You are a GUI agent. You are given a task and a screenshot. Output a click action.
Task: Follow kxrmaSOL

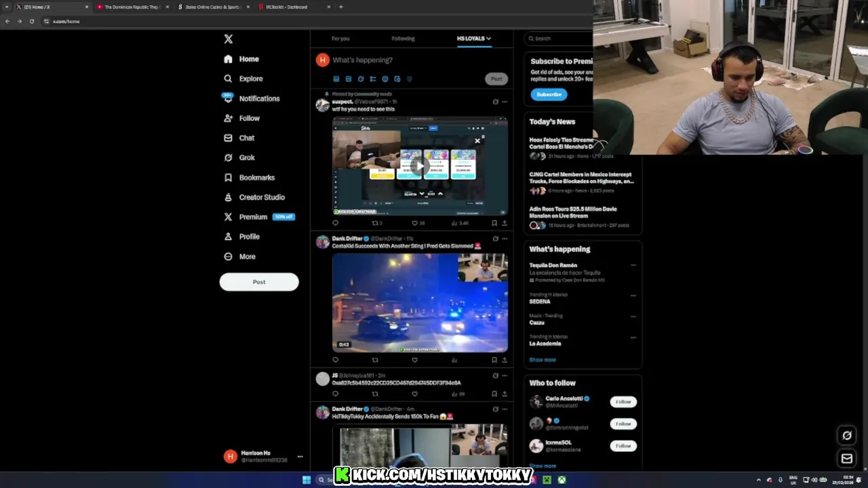point(623,446)
